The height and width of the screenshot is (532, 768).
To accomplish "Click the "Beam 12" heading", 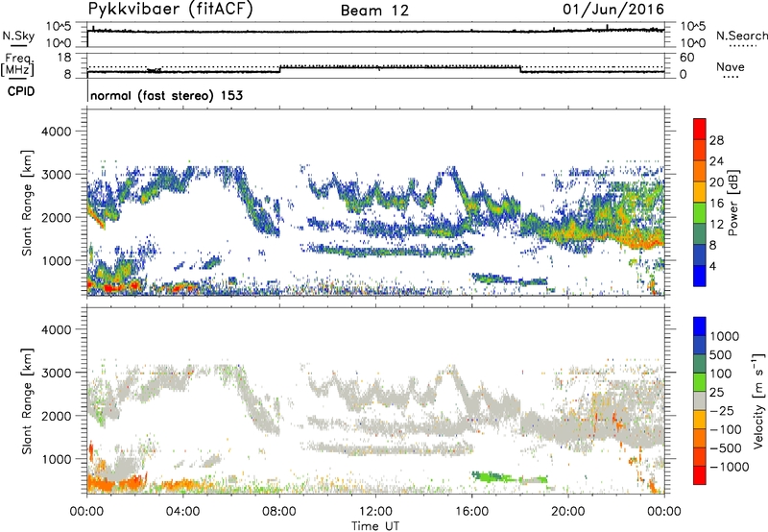I will click(374, 11).
